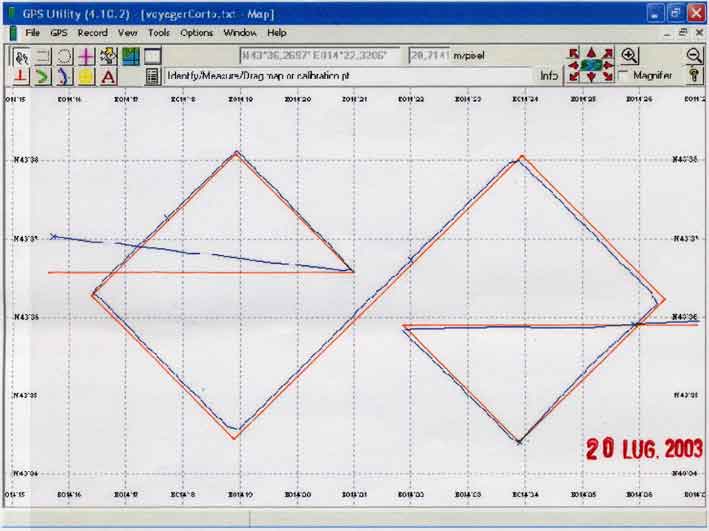
Task: Open the Options menu
Action: (197, 32)
